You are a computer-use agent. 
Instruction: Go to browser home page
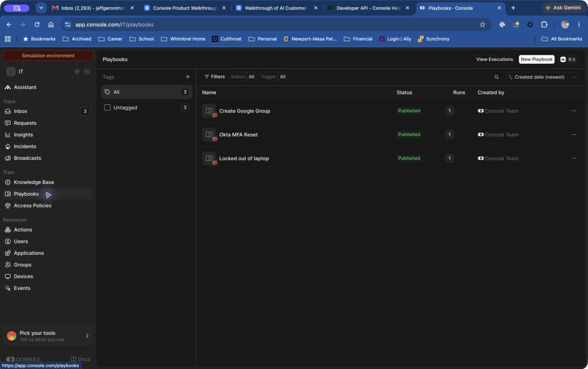click(x=51, y=25)
